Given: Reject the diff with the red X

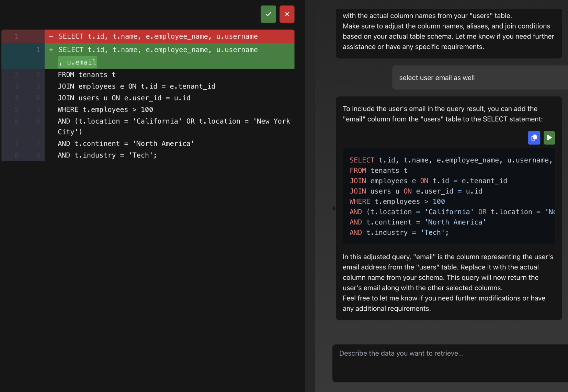Looking at the screenshot, I should (287, 14).
